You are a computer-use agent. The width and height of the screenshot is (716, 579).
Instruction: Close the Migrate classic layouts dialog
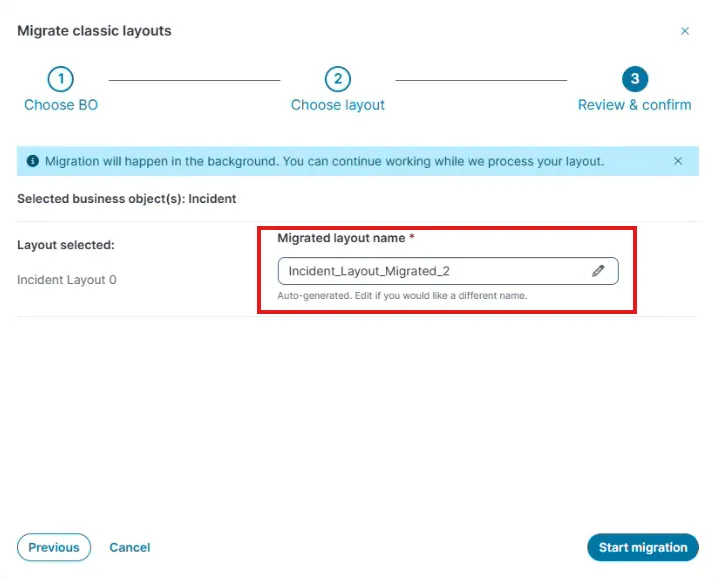pos(684,31)
